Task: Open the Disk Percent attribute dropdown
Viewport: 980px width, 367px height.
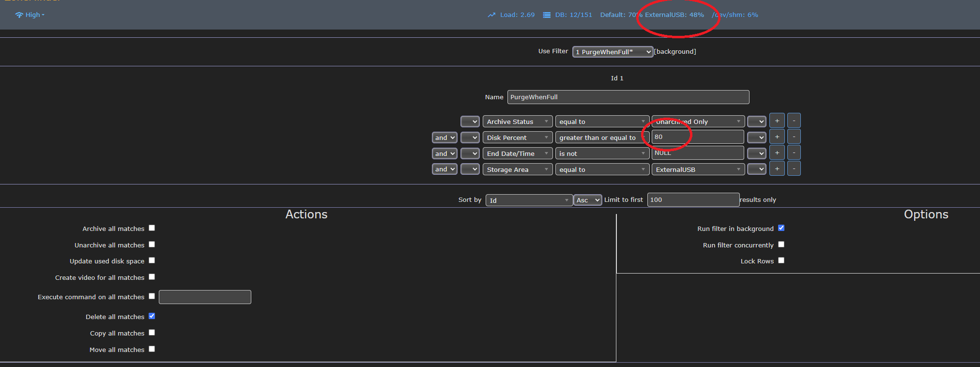Action: pyautogui.click(x=518, y=138)
